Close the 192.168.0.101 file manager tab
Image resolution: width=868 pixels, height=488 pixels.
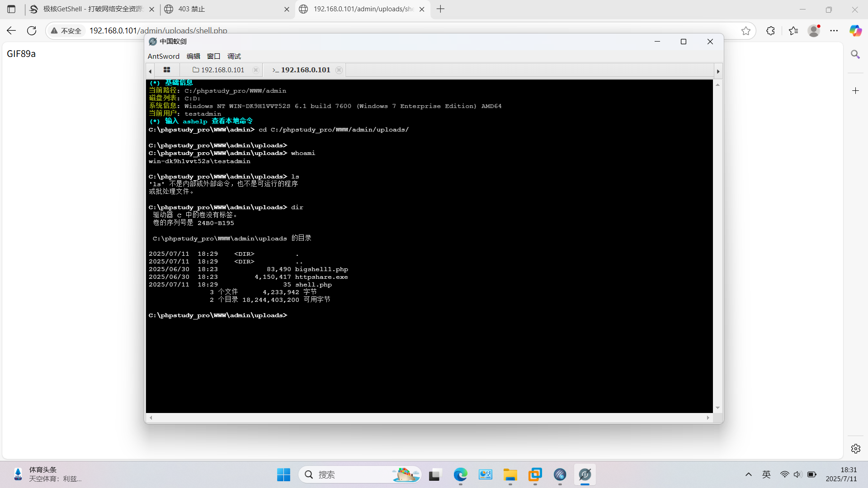point(256,70)
